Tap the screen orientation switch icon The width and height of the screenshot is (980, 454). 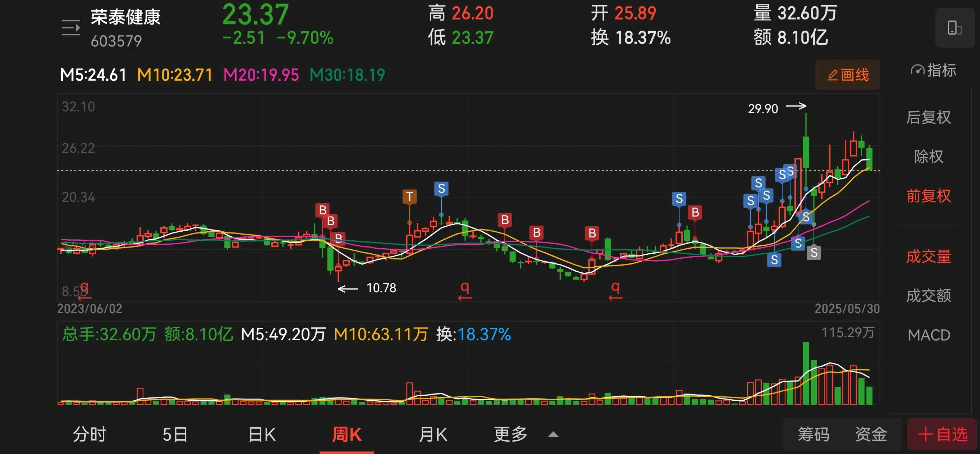coord(954,28)
